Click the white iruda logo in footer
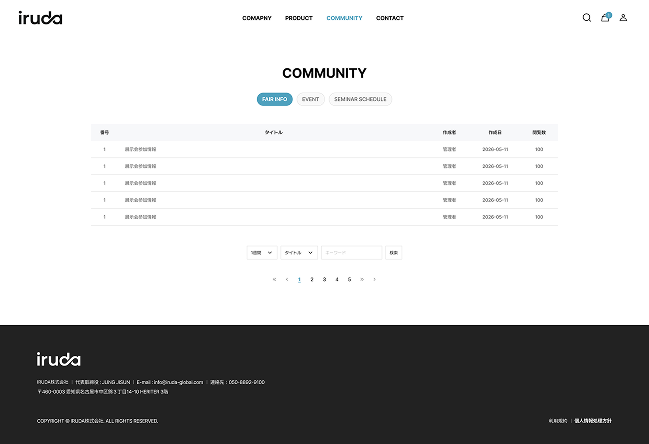This screenshot has height=444, width=649. click(x=58, y=359)
